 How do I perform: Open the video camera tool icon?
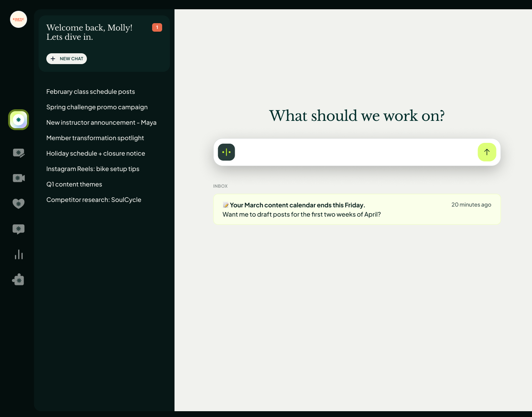(19, 178)
